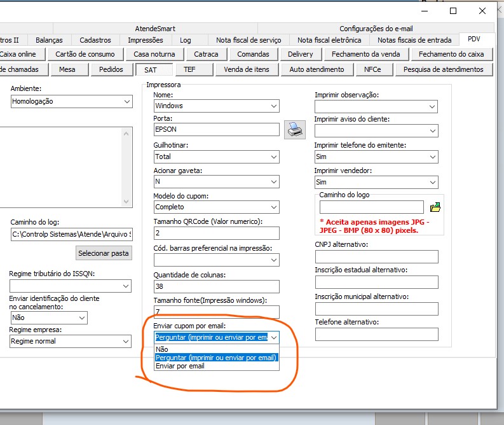
Task: Open Cód. barras preferencial na impressão dropdown
Action: pos(216,260)
